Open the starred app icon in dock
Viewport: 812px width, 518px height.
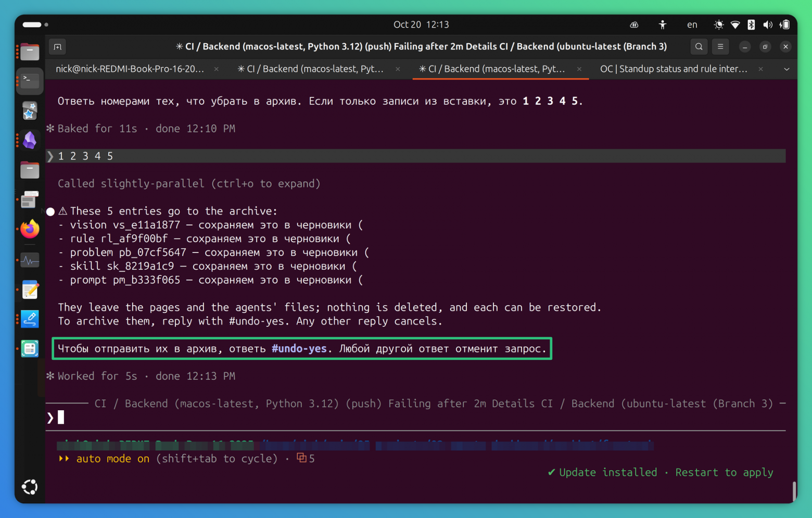click(x=30, y=110)
